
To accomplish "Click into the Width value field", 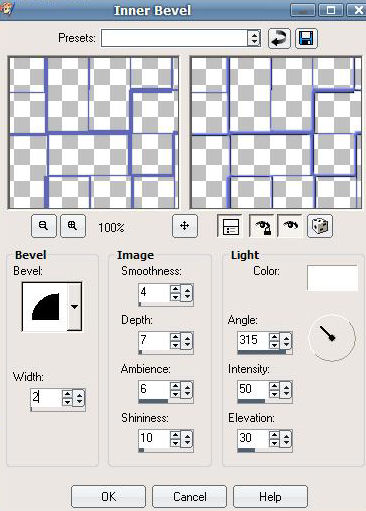I will (46, 397).
